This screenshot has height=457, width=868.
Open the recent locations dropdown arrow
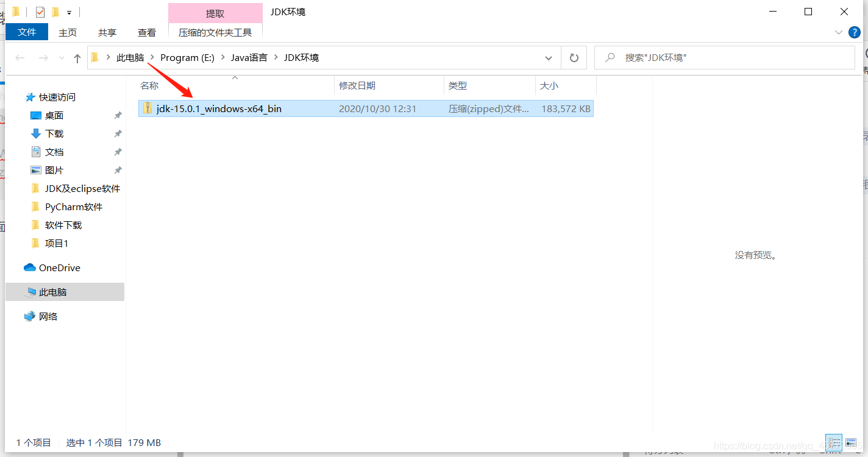click(x=62, y=58)
